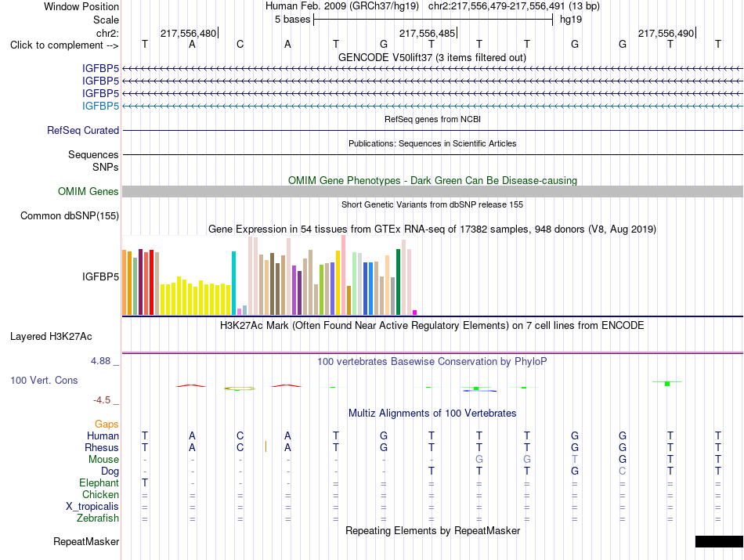The width and height of the screenshot is (744, 560).
Task: Select the SNPs publications track label
Action: [106, 167]
